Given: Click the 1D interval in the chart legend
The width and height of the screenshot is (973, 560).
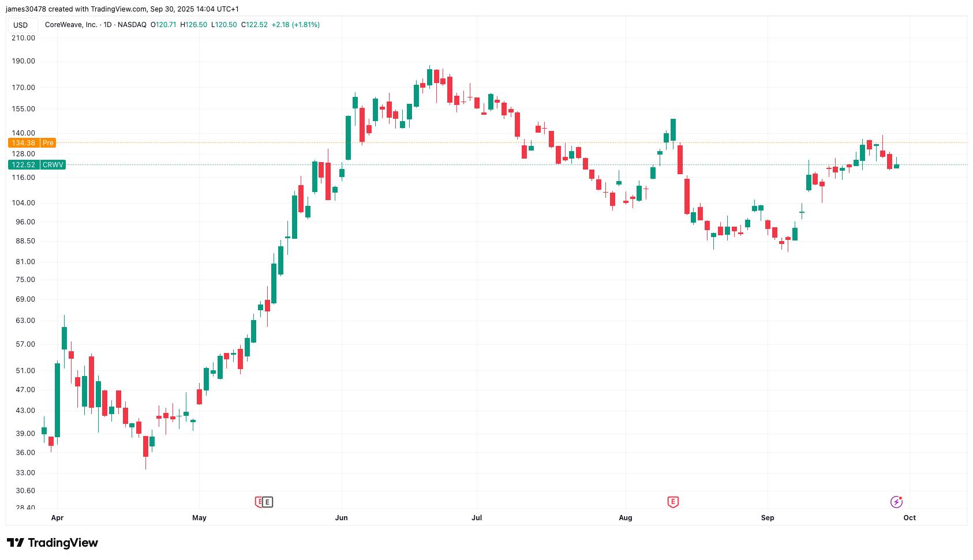Looking at the screenshot, I should [107, 25].
